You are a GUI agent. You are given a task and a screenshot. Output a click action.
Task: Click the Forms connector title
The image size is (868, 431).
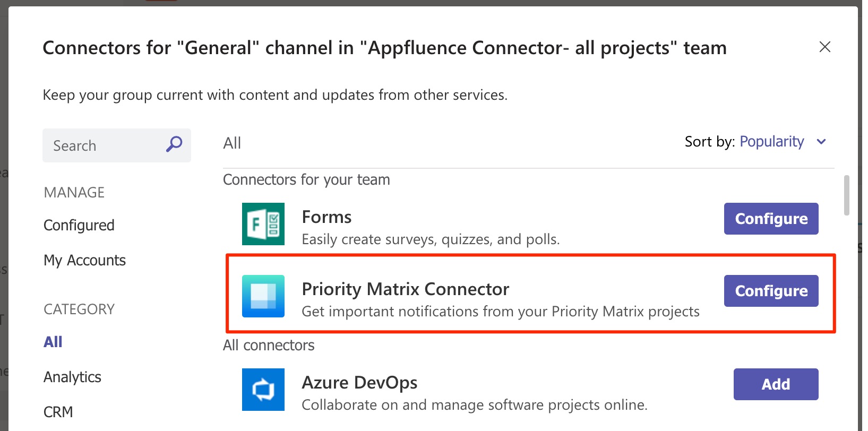(326, 217)
